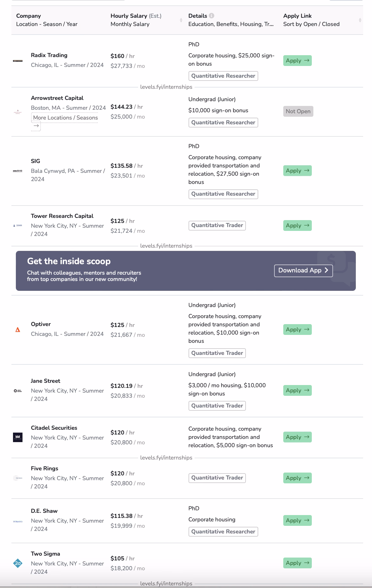Apply to Tower Research Capital internship

297,225
